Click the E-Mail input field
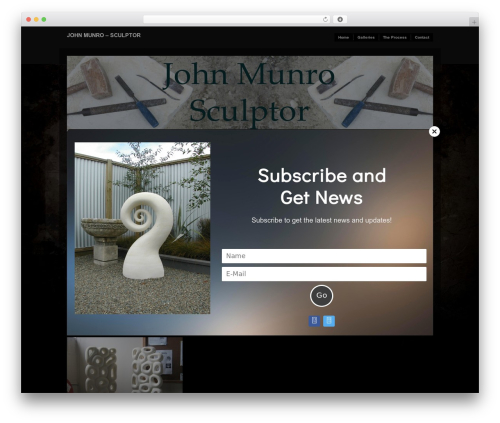The image size is (500, 423). [324, 274]
